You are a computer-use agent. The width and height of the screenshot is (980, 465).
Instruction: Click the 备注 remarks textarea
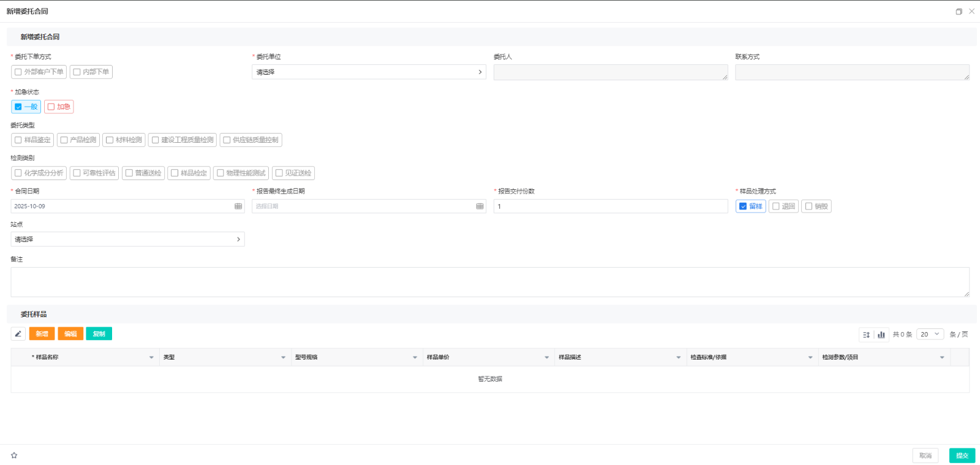click(490, 282)
